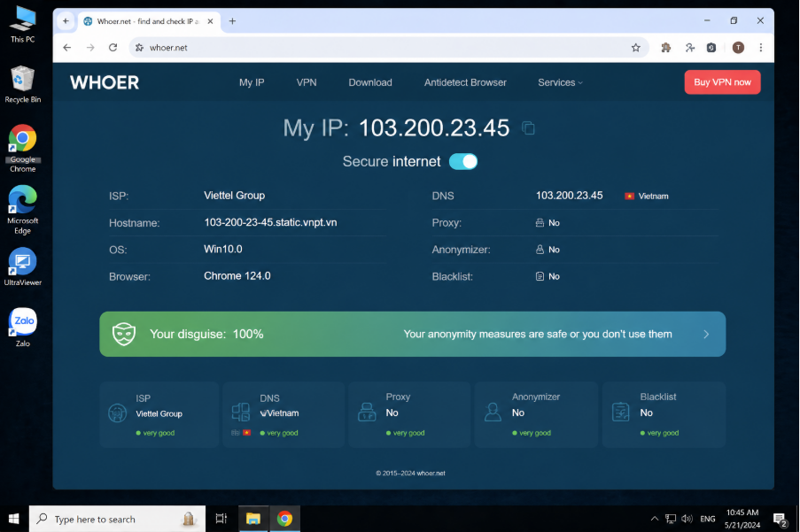The image size is (800, 532).
Task: Click the Buy VPN now button
Action: click(x=722, y=82)
